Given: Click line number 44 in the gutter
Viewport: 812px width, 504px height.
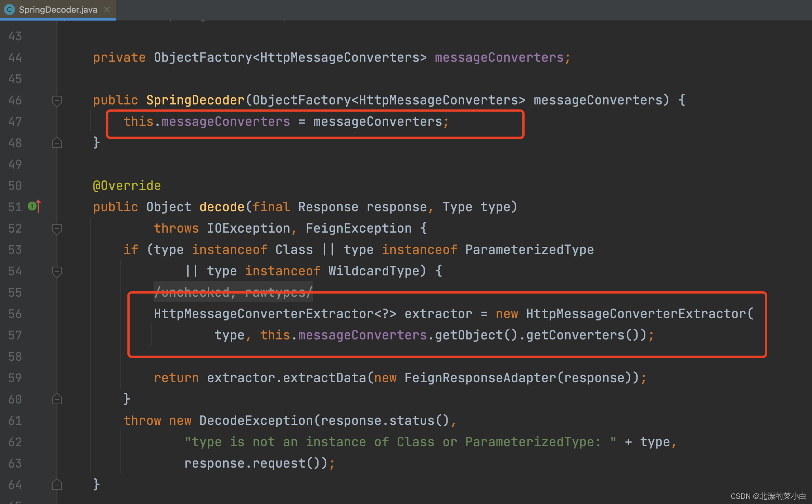Looking at the screenshot, I should point(15,58).
